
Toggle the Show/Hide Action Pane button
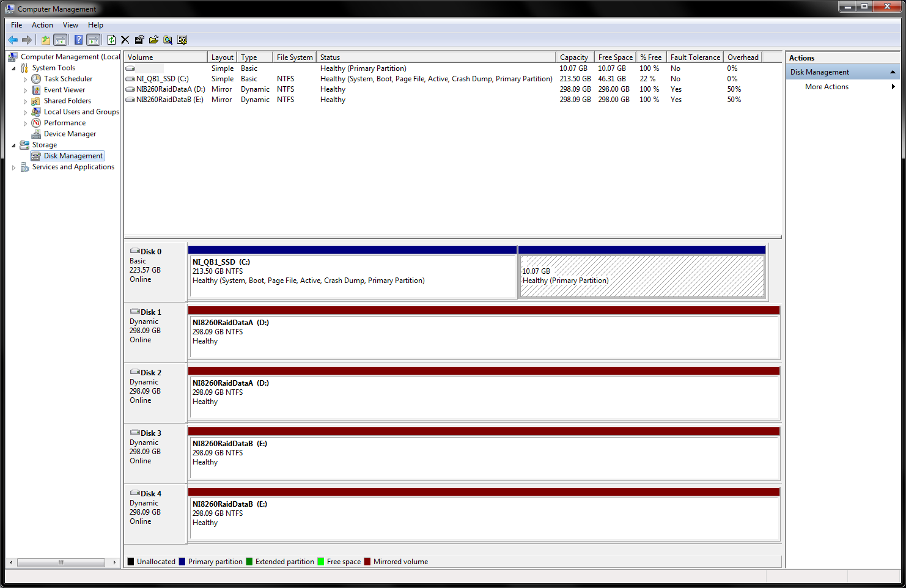click(93, 40)
